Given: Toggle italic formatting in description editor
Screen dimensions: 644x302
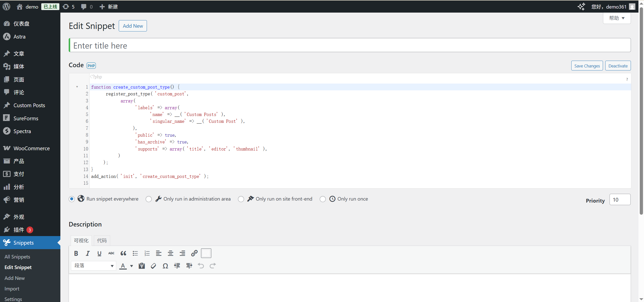Looking at the screenshot, I should 88,253.
